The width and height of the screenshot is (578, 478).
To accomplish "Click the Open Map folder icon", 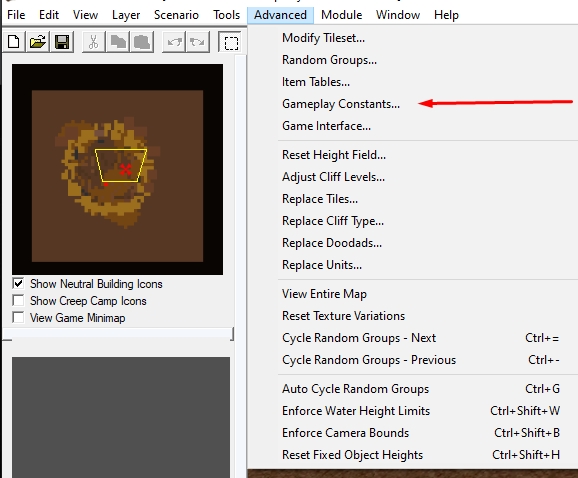I will pos(38,42).
